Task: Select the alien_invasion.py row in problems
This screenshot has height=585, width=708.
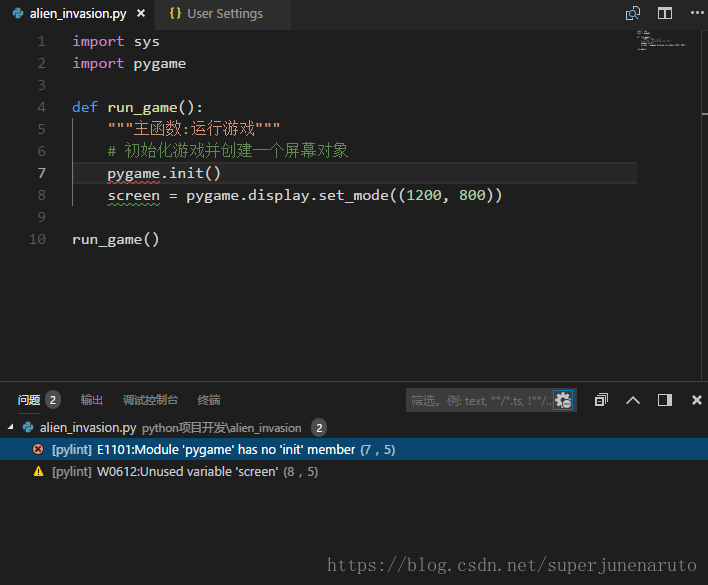Action: [x=354, y=427]
